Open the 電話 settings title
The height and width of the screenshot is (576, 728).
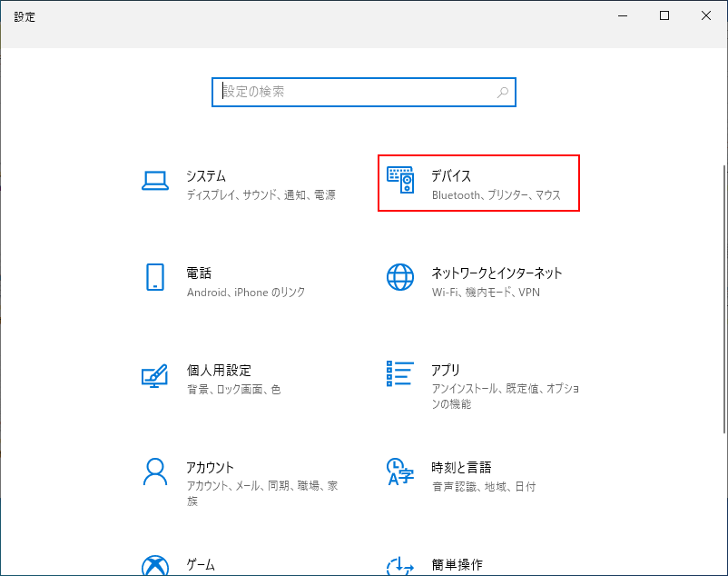[x=199, y=273]
